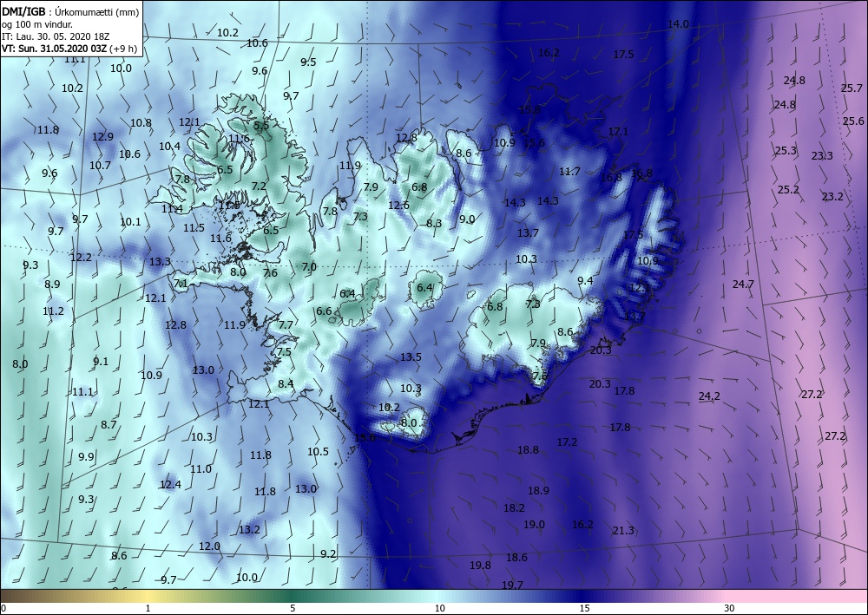The height and width of the screenshot is (615, 868).
Task: Click the 8.4 value on the map
Action: (286, 383)
